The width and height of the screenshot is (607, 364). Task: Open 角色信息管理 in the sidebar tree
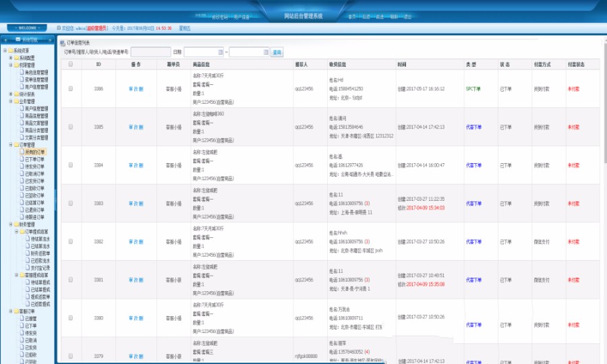point(36,72)
